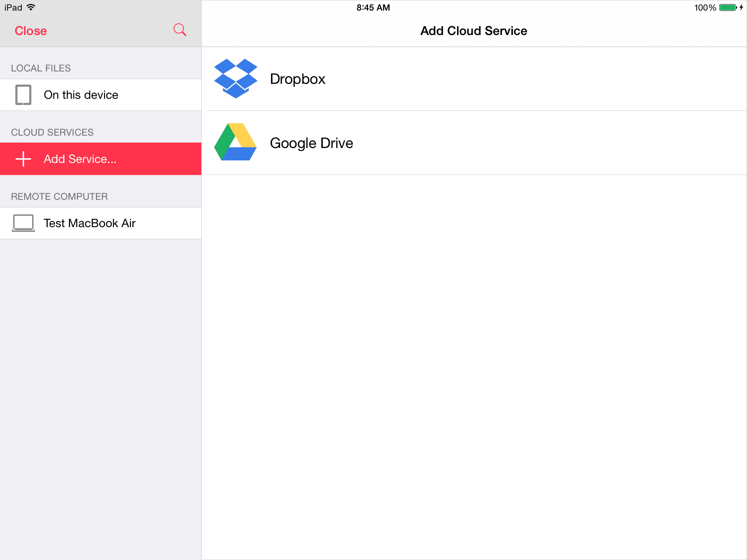Image resolution: width=747 pixels, height=560 pixels.
Task: Open search with the magnifying glass icon
Action: pos(180,30)
